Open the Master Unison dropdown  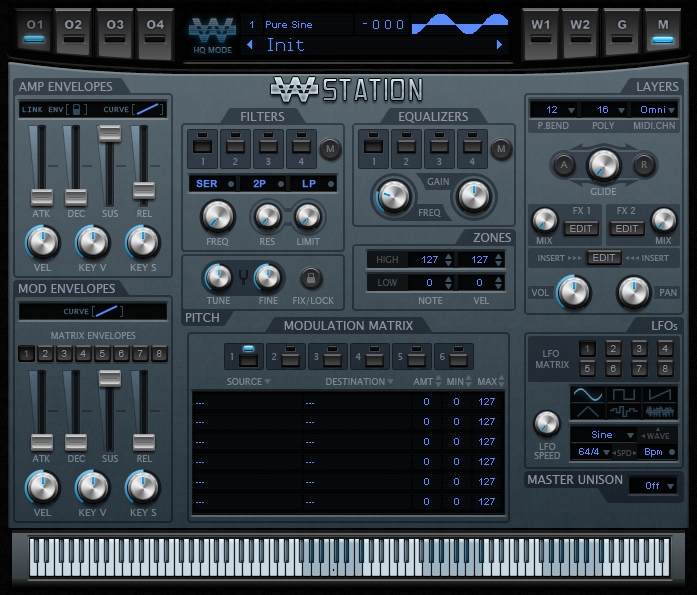click(x=653, y=486)
